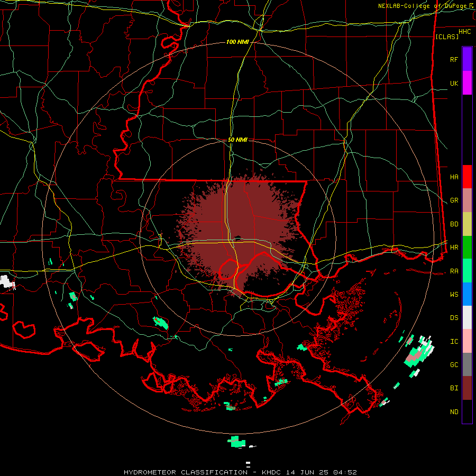Image resolution: width=476 pixels, height=476 pixels.
Task: Click the GR legend label
Action: point(454,200)
